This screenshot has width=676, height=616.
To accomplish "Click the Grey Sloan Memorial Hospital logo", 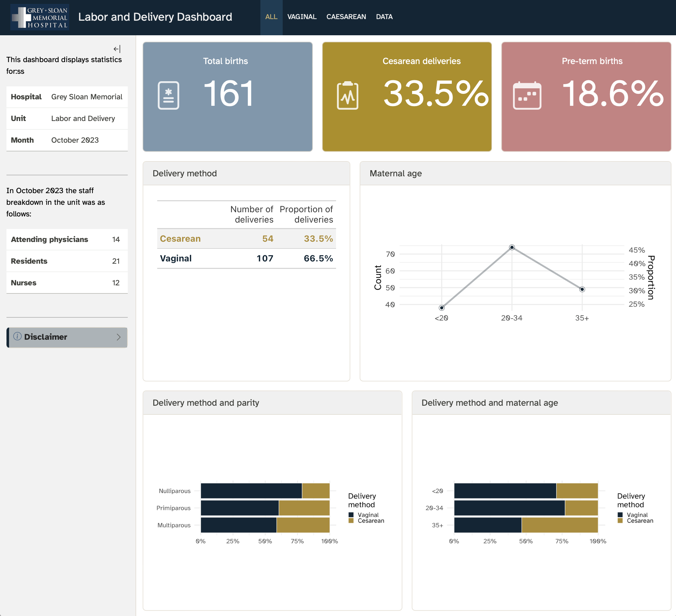I will pos(39,17).
